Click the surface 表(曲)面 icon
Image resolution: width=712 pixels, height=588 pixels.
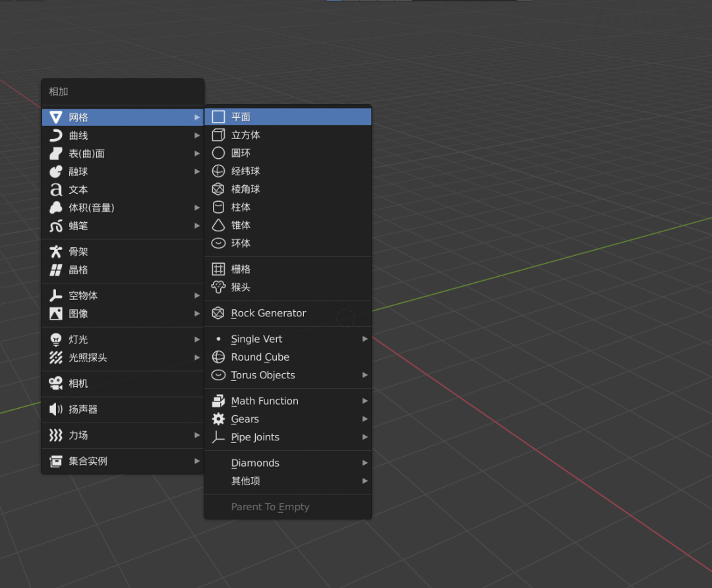pos(56,154)
